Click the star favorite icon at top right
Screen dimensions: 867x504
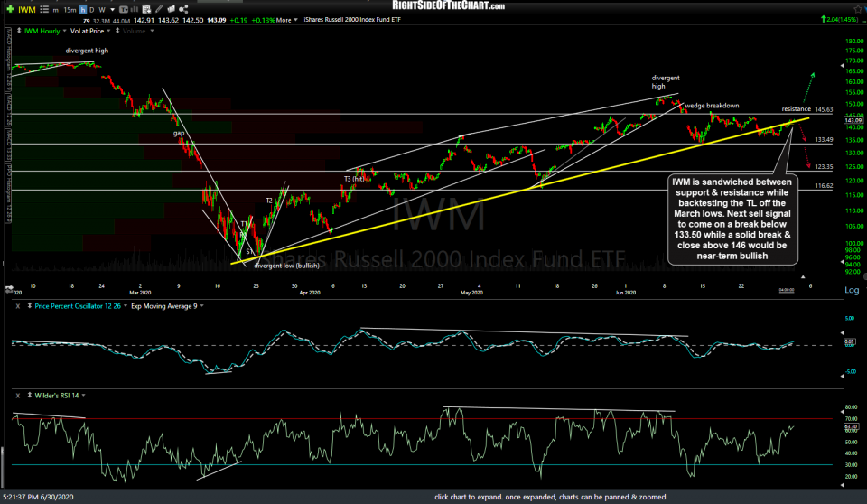coord(858,9)
